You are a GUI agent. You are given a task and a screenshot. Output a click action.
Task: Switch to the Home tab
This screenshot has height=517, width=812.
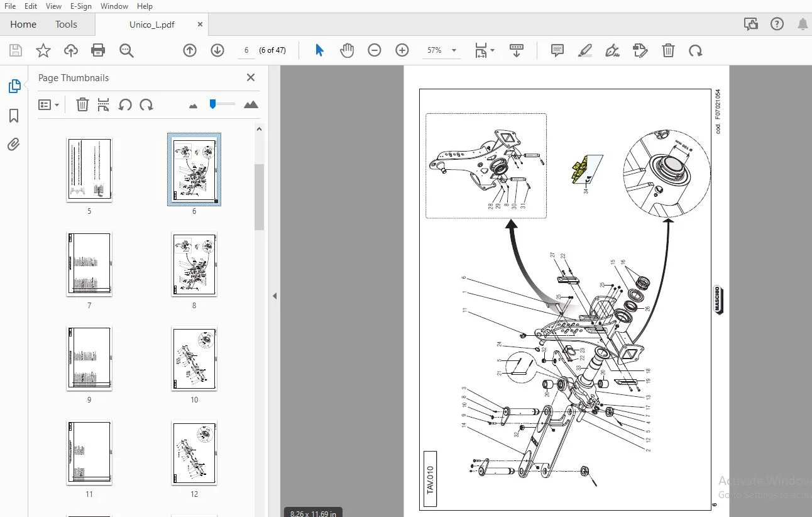tap(23, 25)
